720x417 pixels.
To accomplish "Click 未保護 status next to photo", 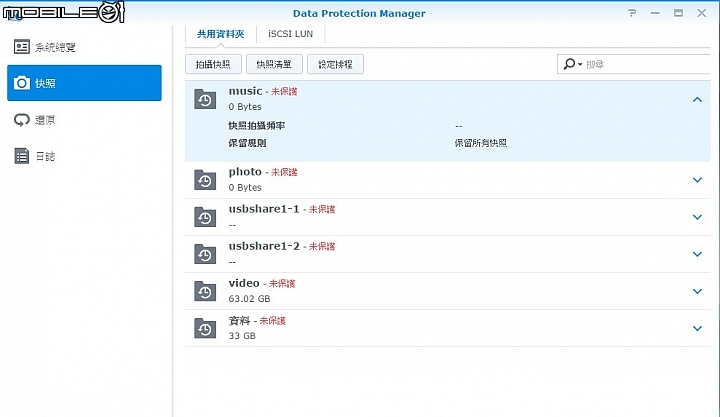I will tap(284, 172).
